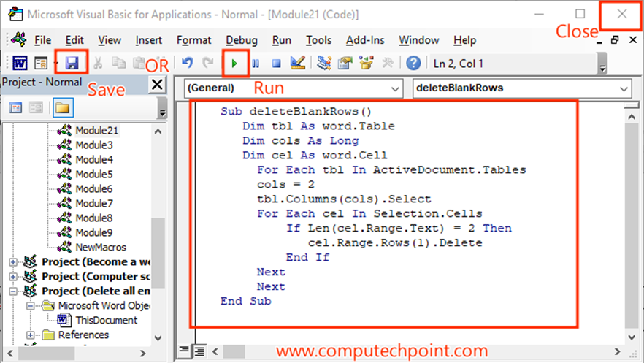Open the Help menu

pyautogui.click(x=465, y=40)
